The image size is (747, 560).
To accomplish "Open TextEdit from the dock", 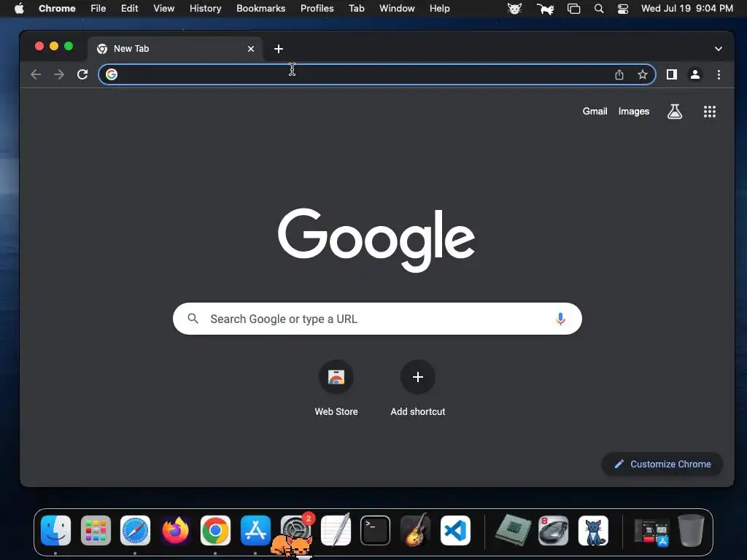I will (336, 529).
